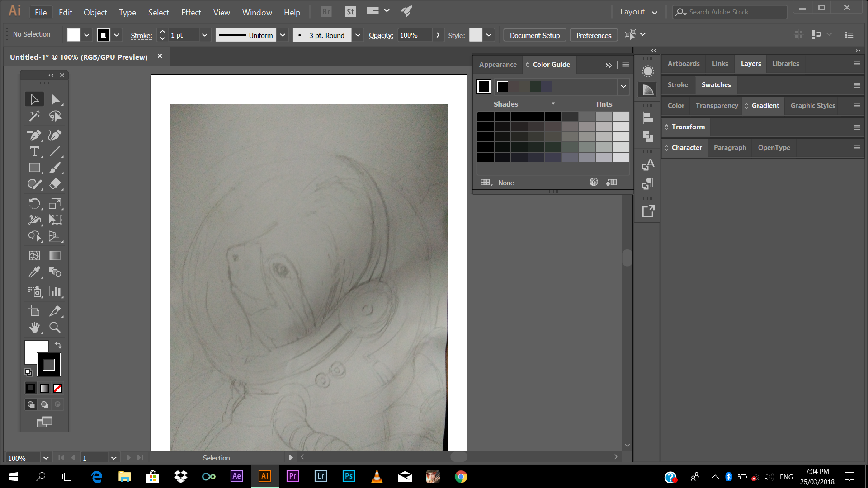Swap fill and stroke colors

(x=58, y=345)
